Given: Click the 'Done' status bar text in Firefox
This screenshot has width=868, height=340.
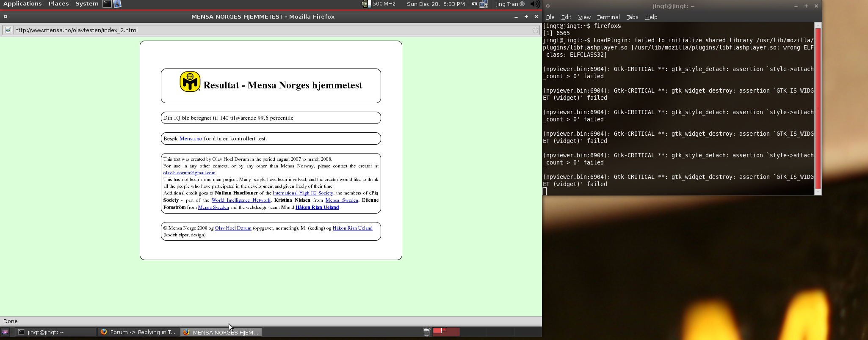Looking at the screenshot, I should 11,321.
